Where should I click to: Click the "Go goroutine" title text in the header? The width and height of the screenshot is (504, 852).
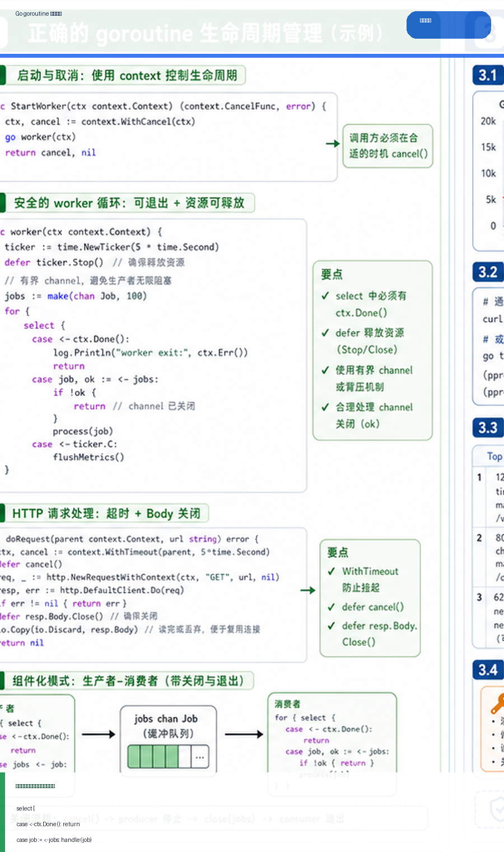[x=38, y=13]
